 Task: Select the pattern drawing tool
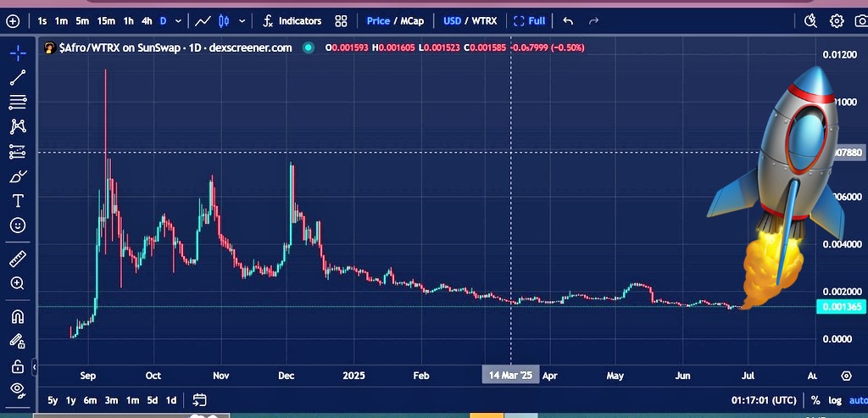click(18, 127)
